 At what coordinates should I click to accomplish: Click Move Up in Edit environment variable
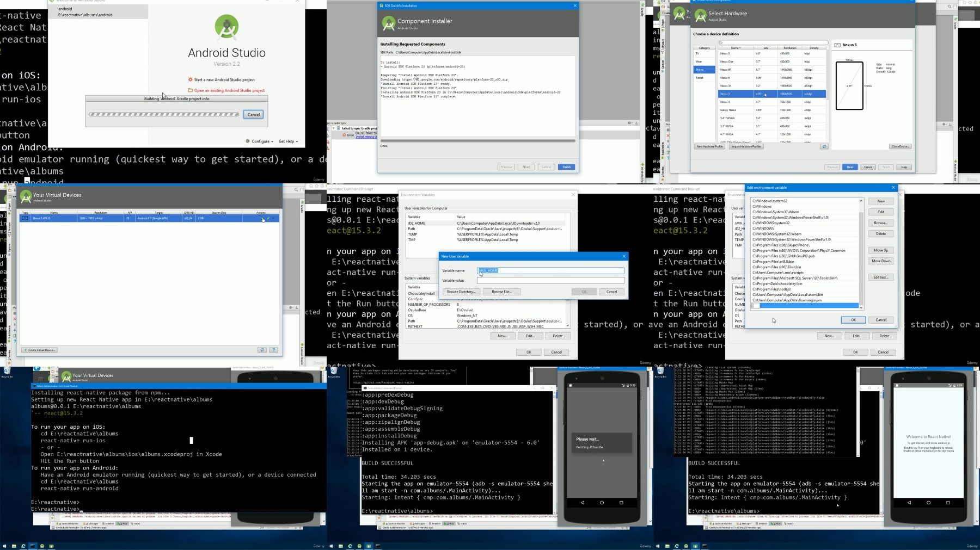881,250
